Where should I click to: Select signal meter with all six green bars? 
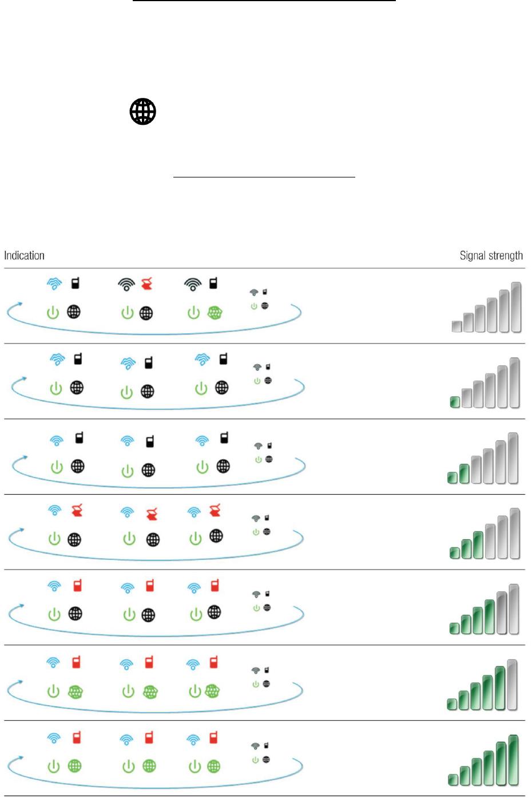pos(483,760)
